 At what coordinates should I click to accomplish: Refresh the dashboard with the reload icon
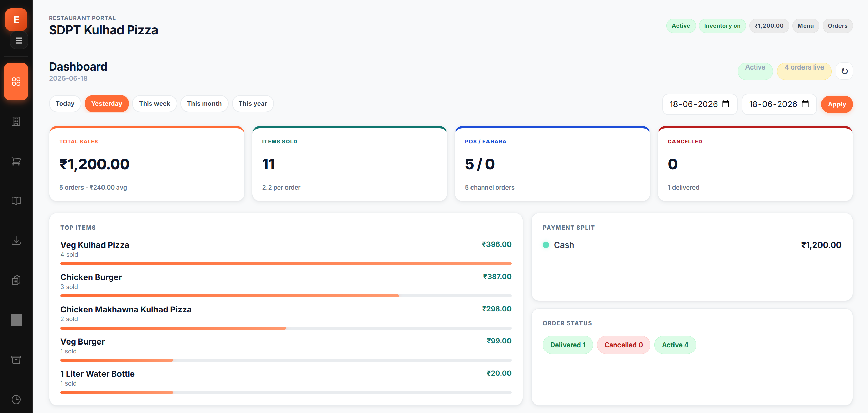(x=844, y=71)
